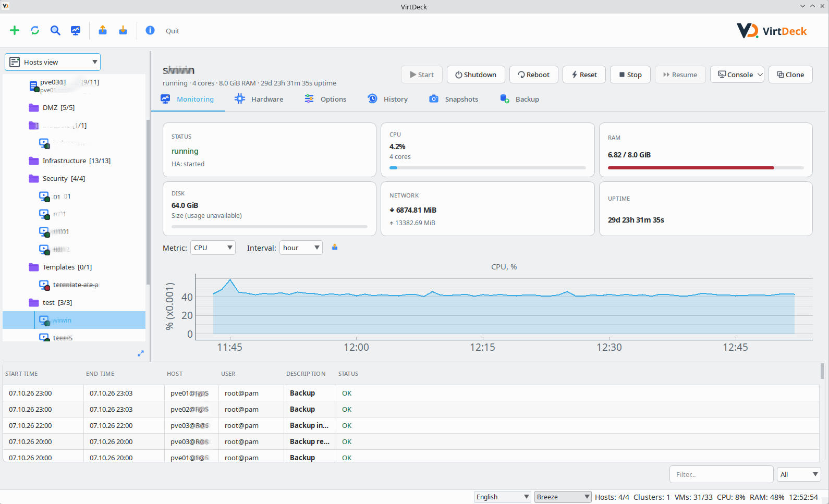The height and width of the screenshot is (504, 829).
Task: Click the Filter input field
Action: click(x=721, y=474)
